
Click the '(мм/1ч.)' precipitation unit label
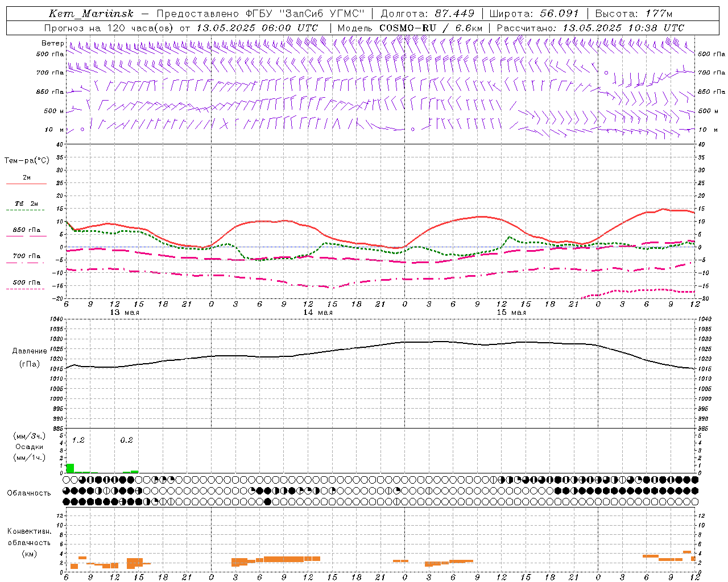pos(30,458)
